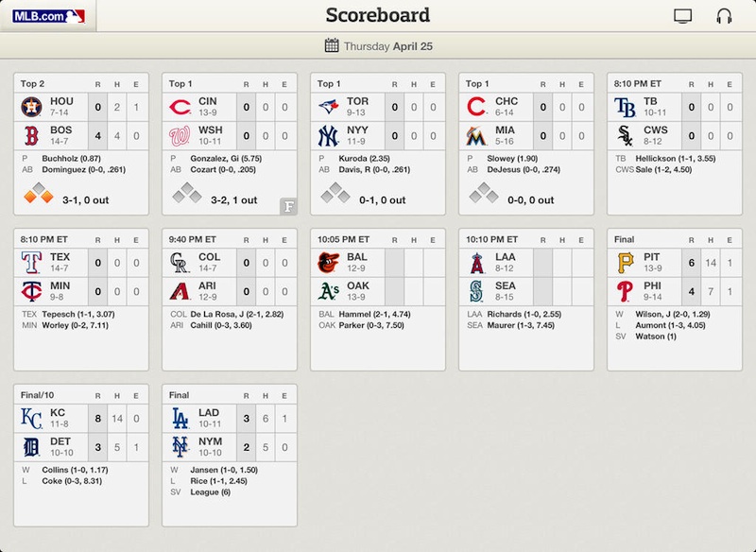Viewport: 756px width, 552px height.
Task: Tap the Chicago White Sox logo
Action: [x=625, y=136]
